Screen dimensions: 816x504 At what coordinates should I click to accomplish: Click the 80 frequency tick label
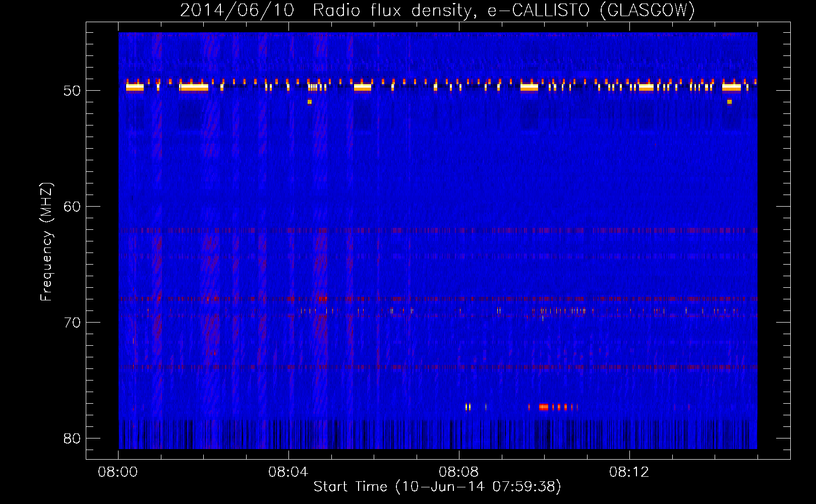click(x=73, y=438)
